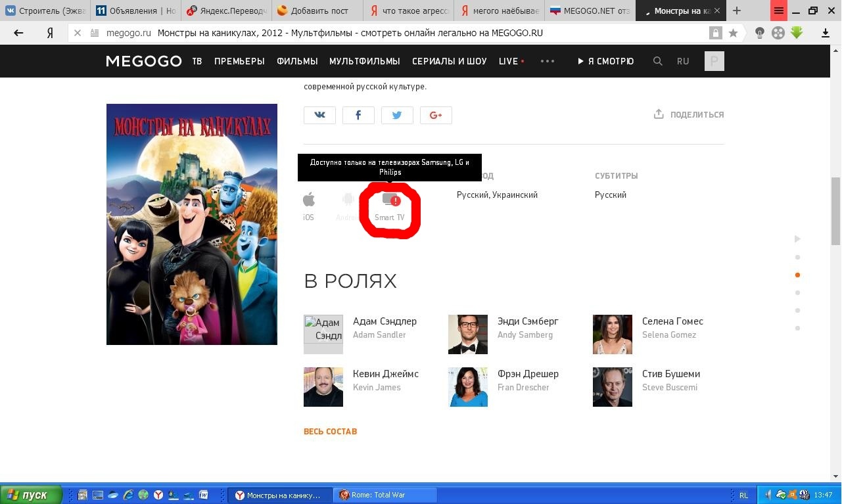Click Andy Samberg's photo thumbnail
The width and height of the screenshot is (842, 504).
pos(468,334)
